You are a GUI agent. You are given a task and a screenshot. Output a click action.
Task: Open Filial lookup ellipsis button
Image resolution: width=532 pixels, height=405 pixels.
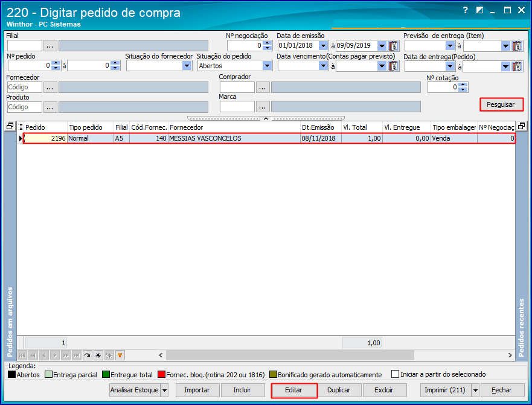point(50,45)
